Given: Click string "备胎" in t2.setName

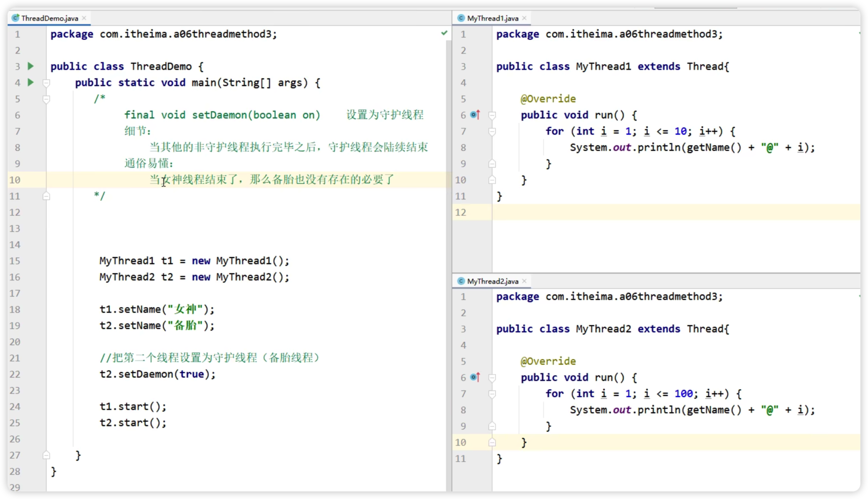Looking at the screenshot, I should coord(185,326).
